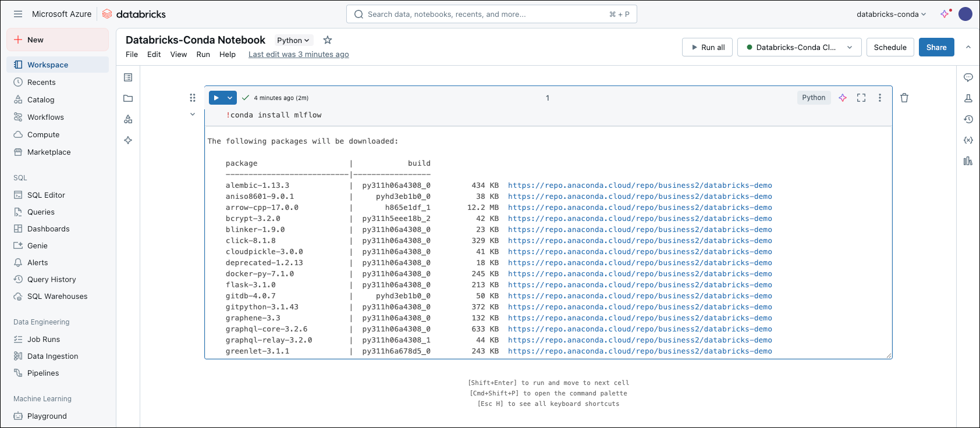Open Catalog in sidebar

pos(58,99)
